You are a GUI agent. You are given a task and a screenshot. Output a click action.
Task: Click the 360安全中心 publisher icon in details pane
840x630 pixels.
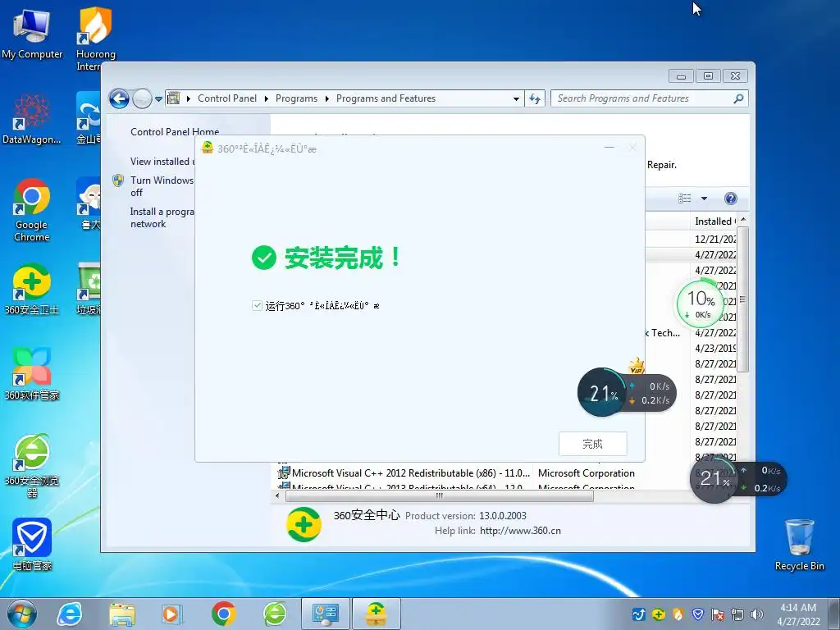pyautogui.click(x=304, y=524)
